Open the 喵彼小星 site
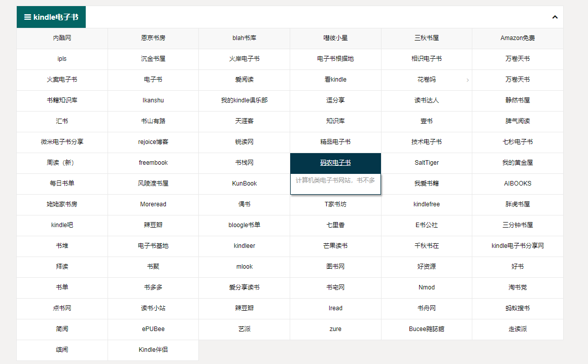This screenshot has width=588, height=364. [x=335, y=38]
